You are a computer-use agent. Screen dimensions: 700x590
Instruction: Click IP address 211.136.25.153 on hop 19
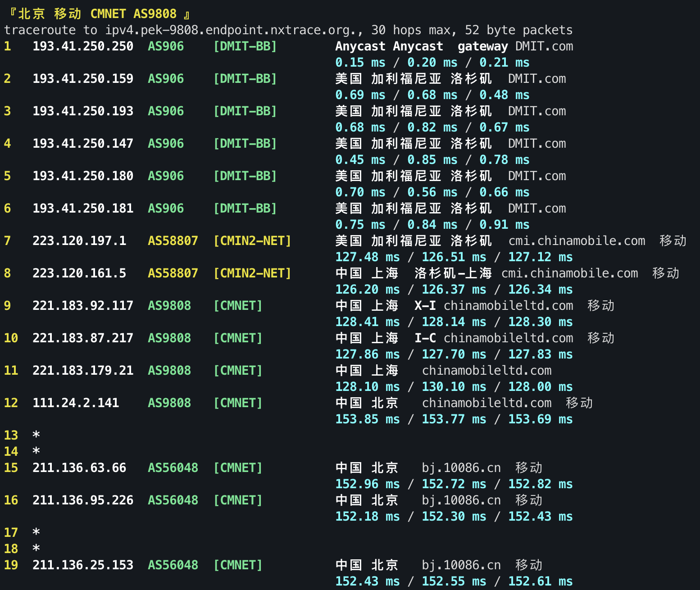[83, 565]
